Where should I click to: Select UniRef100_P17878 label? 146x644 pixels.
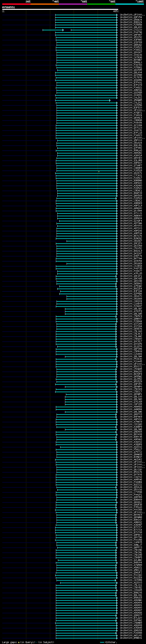coord(131,77)
